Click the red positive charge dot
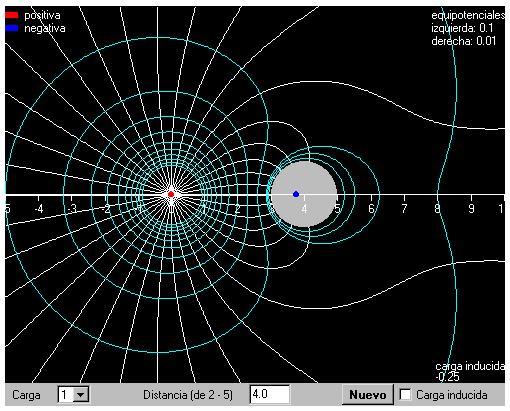The width and height of the screenshot is (510, 411). (171, 194)
